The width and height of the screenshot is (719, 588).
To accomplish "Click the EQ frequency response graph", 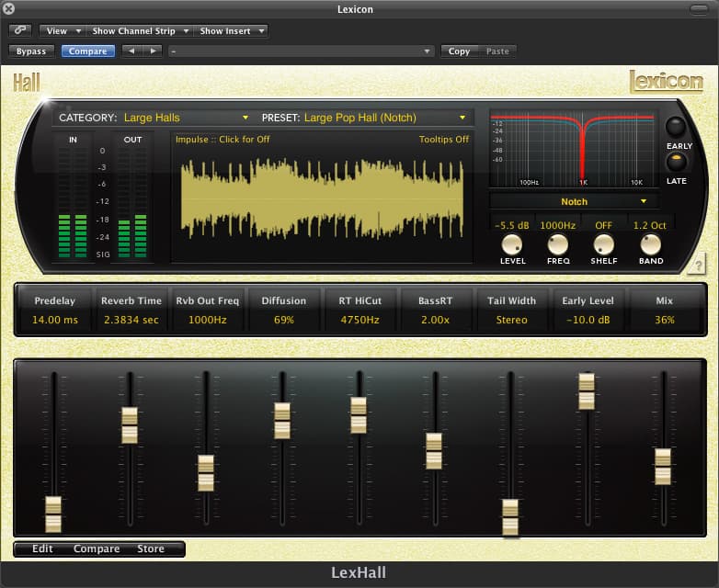I will 574,148.
